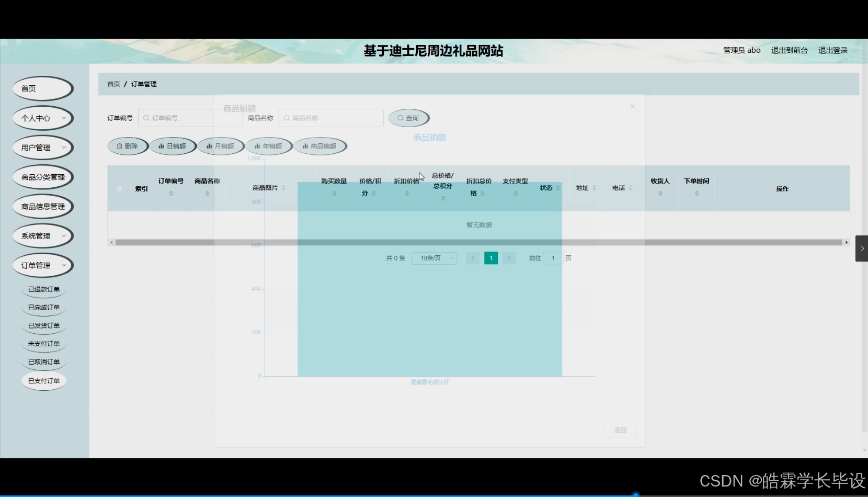868x497 pixels.
Task: Click the 删除 button
Action: pyautogui.click(x=128, y=146)
